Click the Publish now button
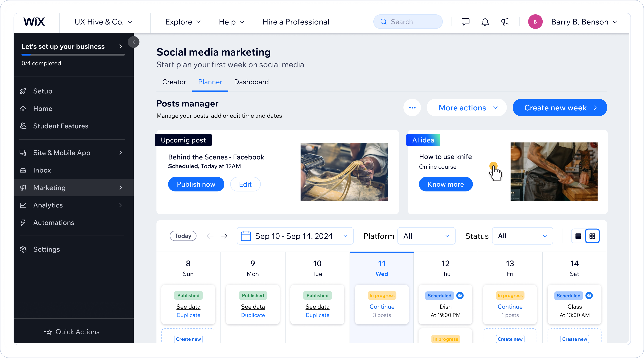This screenshot has width=644, height=358. (196, 184)
